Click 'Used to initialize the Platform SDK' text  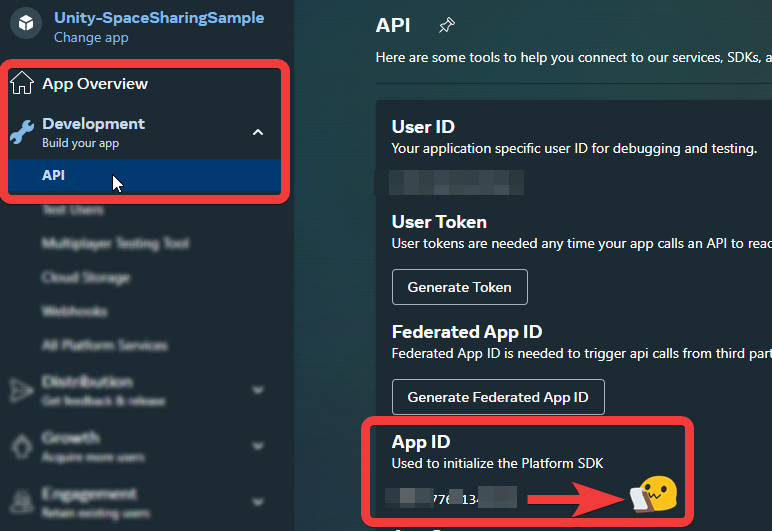click(497, 464)
